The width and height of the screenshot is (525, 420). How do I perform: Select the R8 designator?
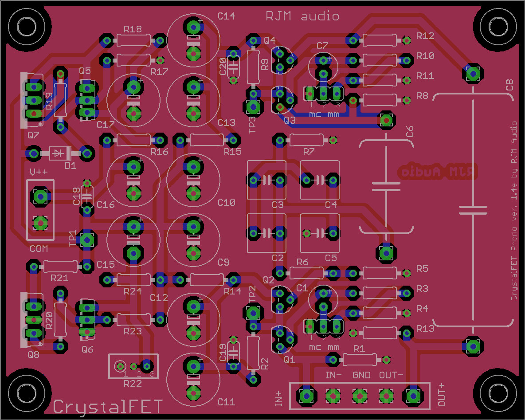422,96
